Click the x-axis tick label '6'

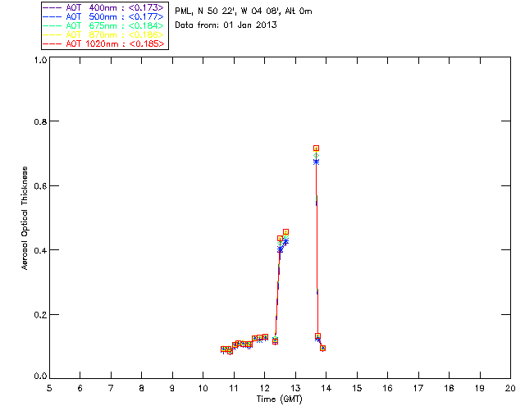pos(80,388)
